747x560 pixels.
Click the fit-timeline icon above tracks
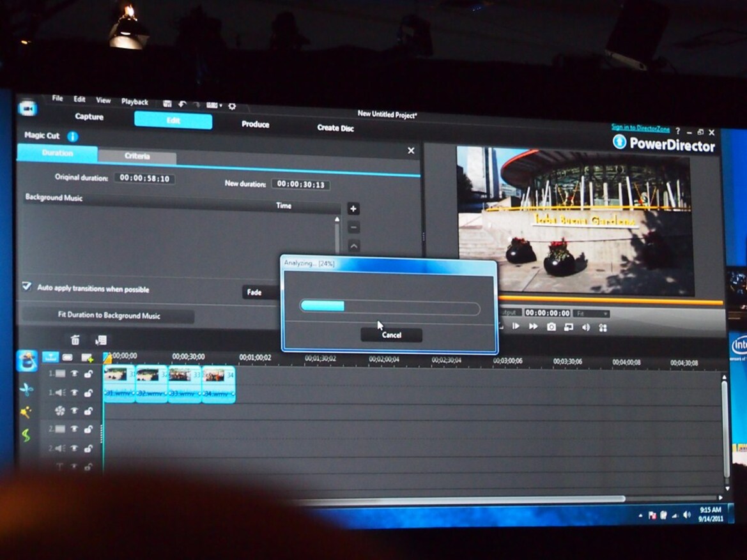click(50, 357)
